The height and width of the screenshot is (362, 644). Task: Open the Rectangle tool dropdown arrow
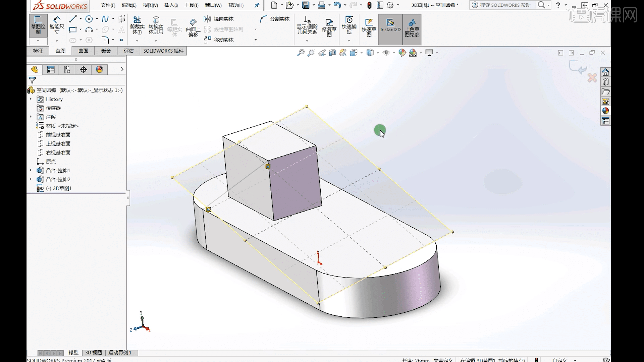coord(80,29)
